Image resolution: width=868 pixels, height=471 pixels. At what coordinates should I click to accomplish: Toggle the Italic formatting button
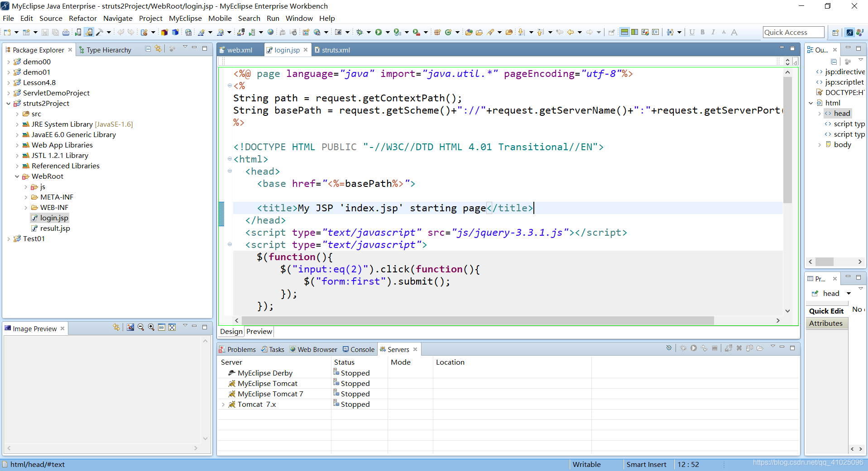713,32
